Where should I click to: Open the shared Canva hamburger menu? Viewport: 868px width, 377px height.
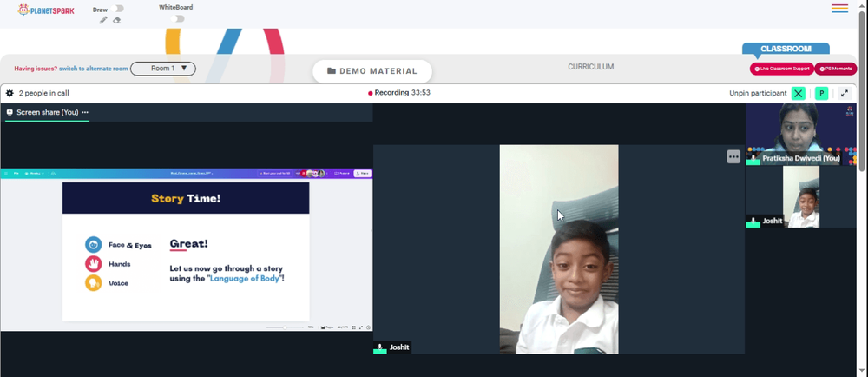[x=6, y=173]
